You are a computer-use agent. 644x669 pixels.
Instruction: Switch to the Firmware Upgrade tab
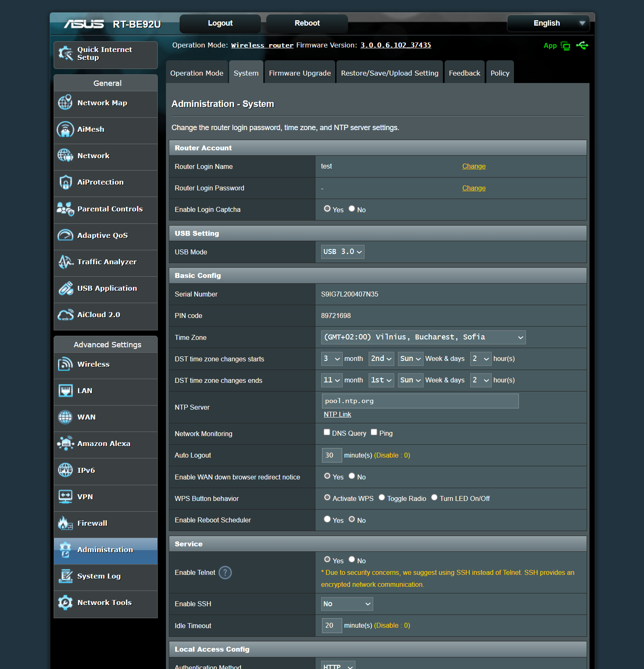click(x=300, y=73)
